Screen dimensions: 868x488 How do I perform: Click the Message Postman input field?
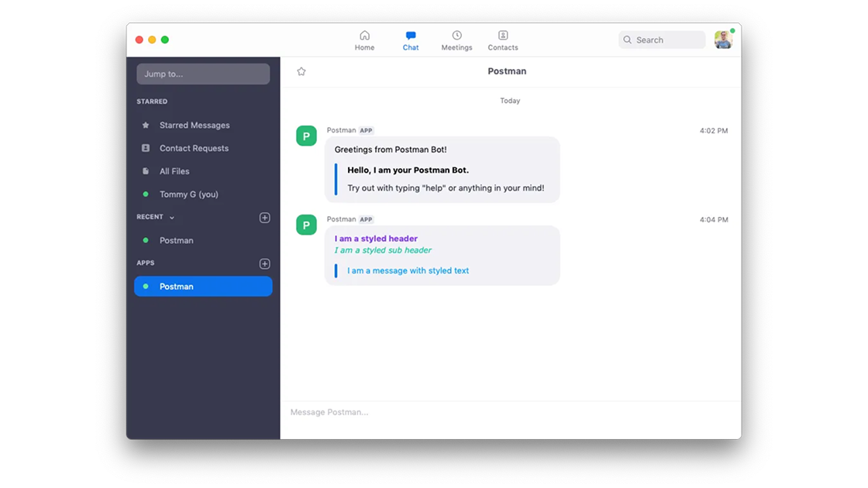point(426,411)
